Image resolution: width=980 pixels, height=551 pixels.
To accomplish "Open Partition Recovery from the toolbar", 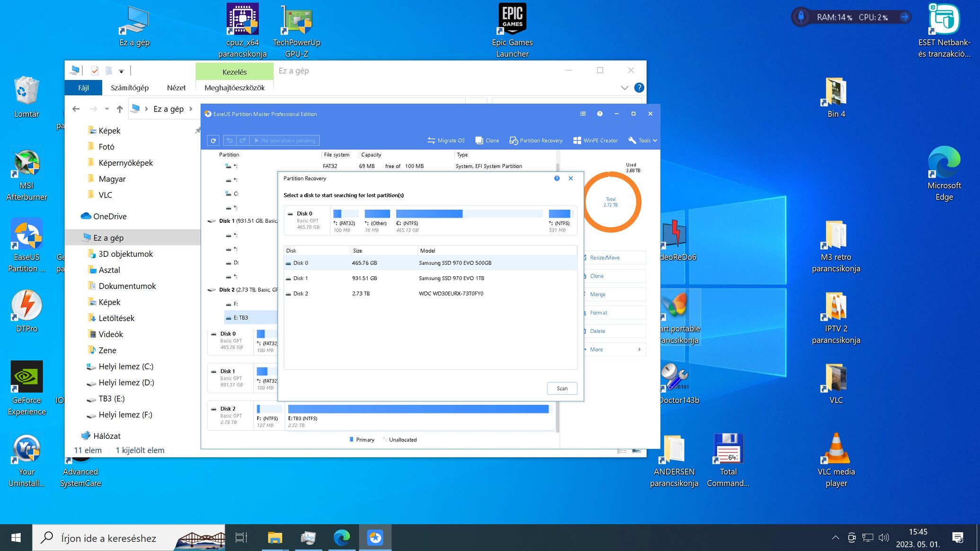I will (536, 140).
